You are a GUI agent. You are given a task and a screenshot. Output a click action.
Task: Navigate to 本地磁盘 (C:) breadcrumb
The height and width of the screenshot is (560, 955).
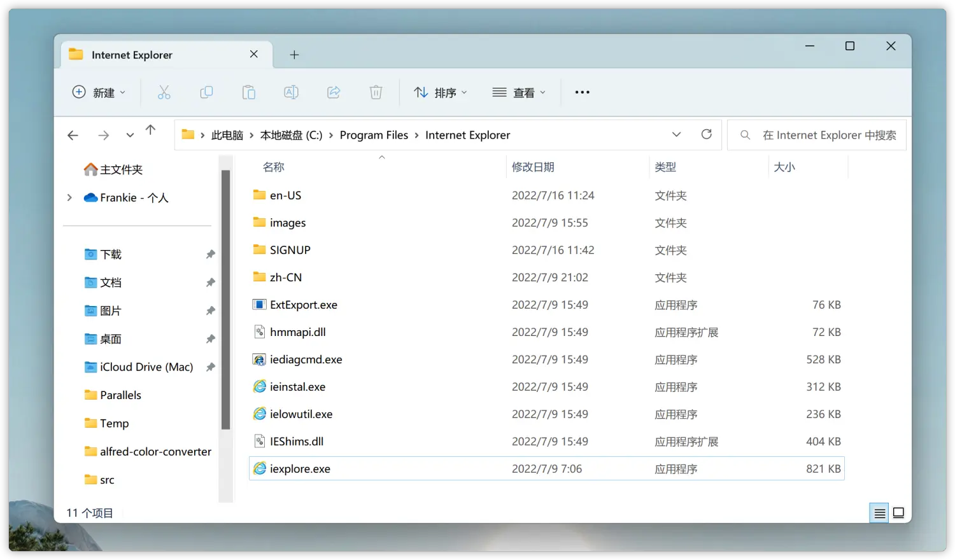pos(291,136)
